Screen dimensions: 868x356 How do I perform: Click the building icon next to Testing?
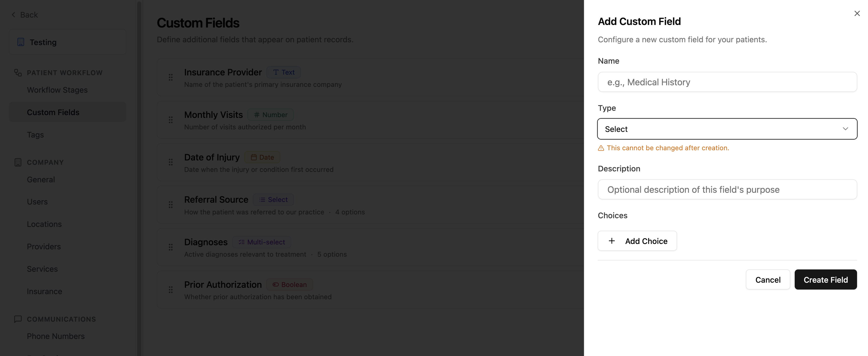coord(21,42)
